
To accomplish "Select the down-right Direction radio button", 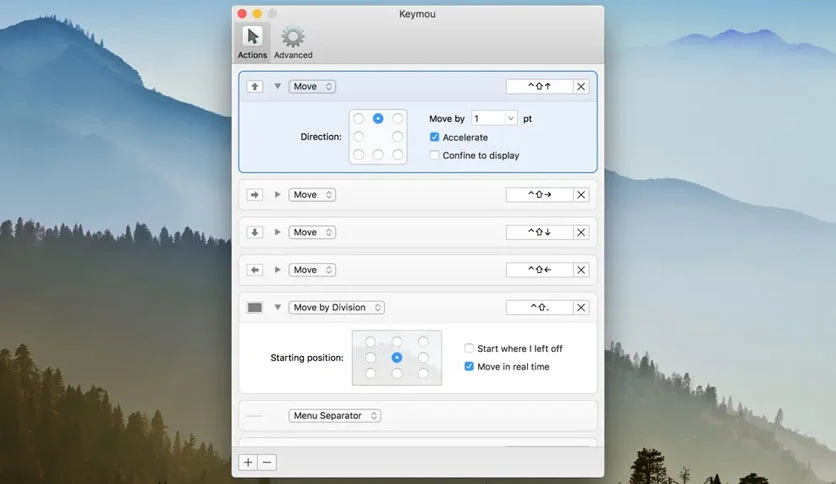I will (397, 155).
